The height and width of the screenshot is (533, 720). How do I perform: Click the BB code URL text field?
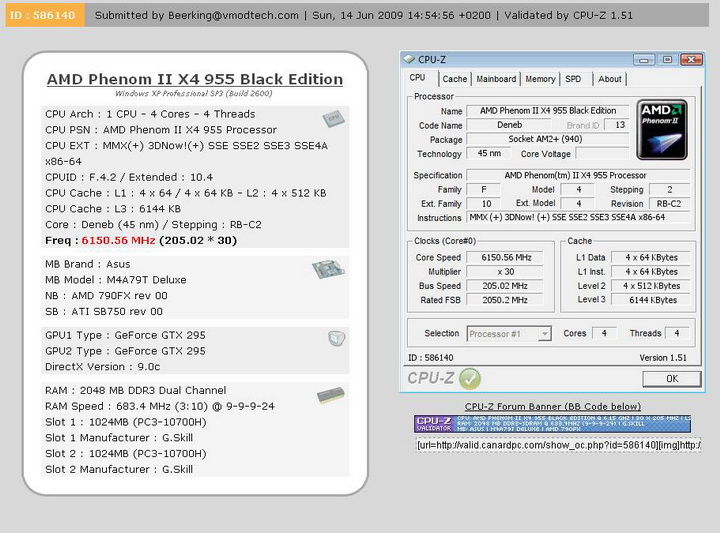click(558, 445)
